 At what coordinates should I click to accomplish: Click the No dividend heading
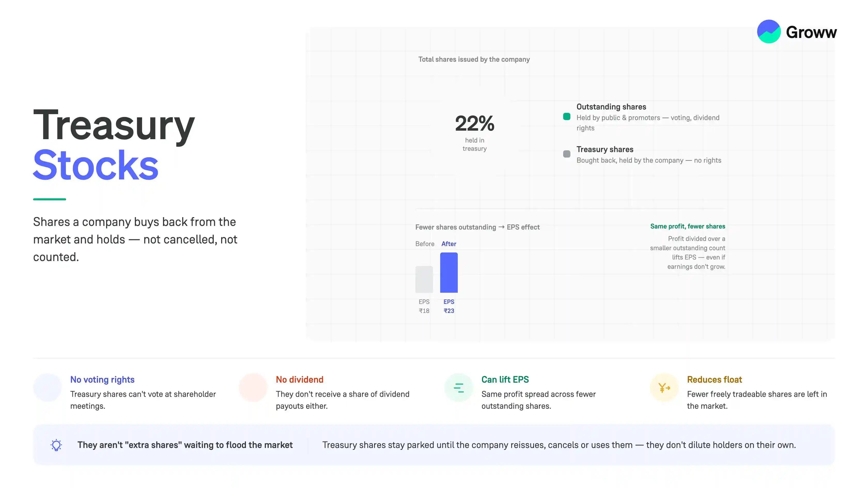point(300,380)
